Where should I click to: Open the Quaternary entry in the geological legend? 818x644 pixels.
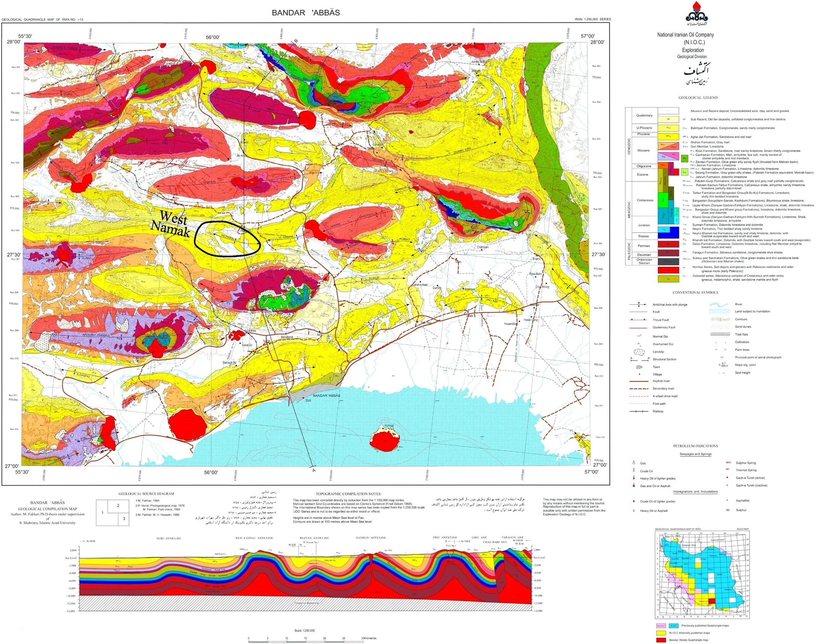[645, 115]
